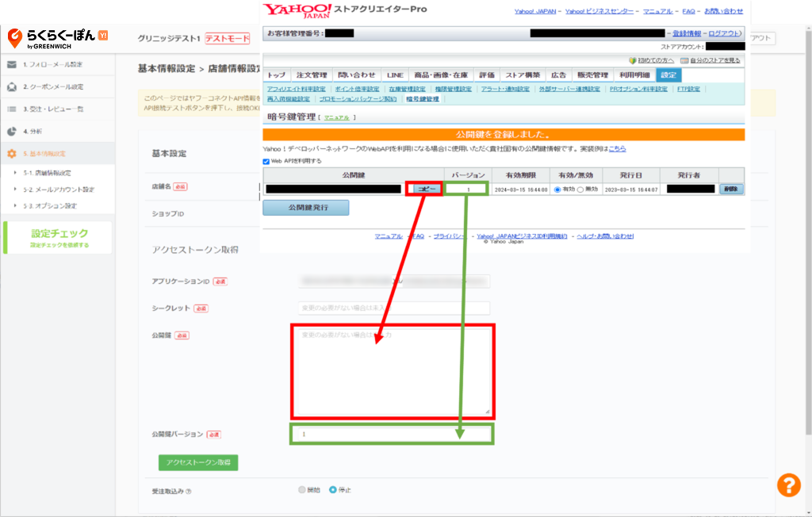Click the アプリケーションID input field
This screenshot has height=517, width=812.
coord(394,281)
